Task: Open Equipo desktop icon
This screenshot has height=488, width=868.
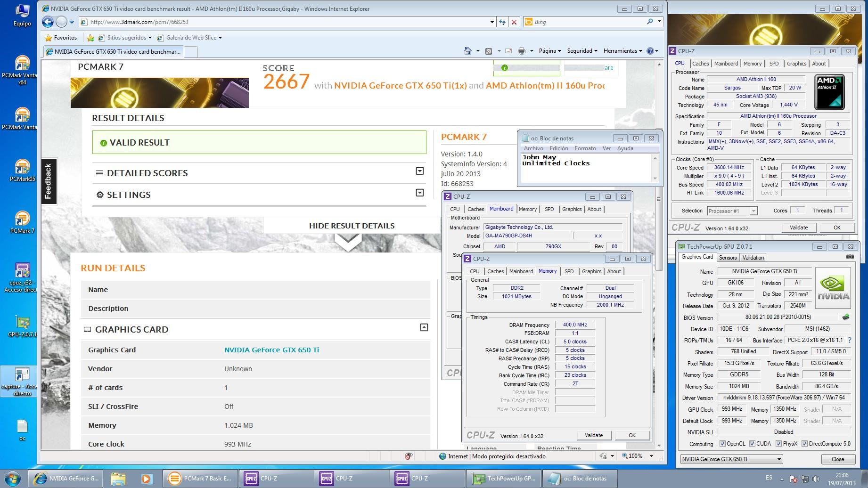Action: click(22, 15)
